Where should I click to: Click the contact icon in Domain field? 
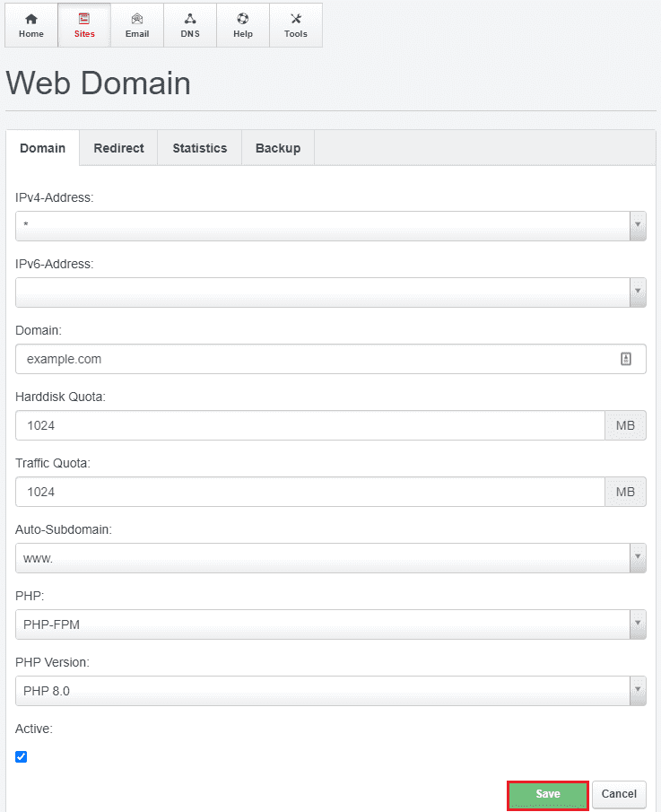click(x=626, y=359)
